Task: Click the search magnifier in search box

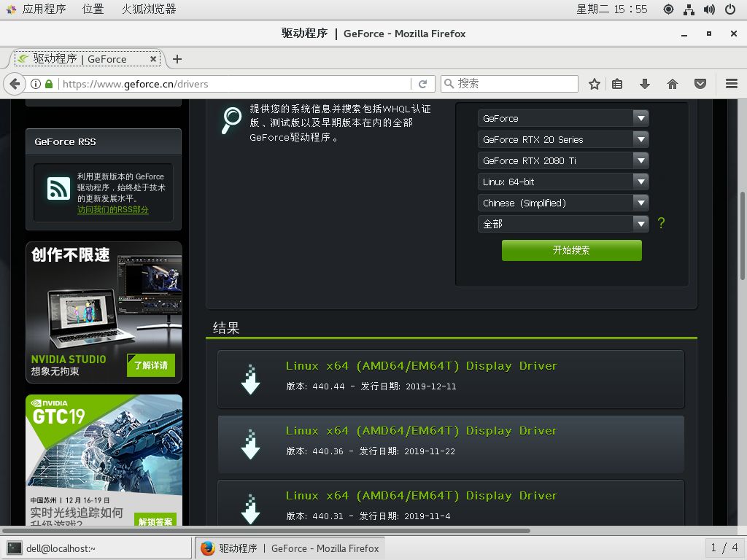Action: tap(449, 84)
